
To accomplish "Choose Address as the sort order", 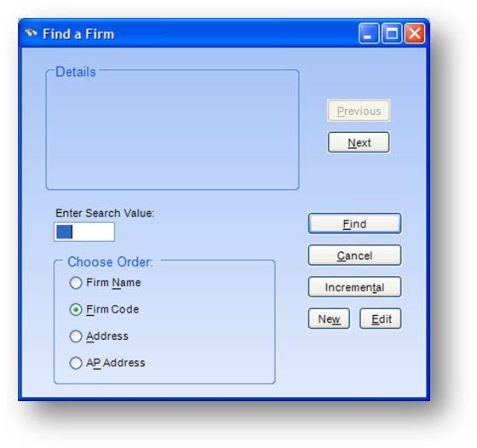I will [99, 336].
